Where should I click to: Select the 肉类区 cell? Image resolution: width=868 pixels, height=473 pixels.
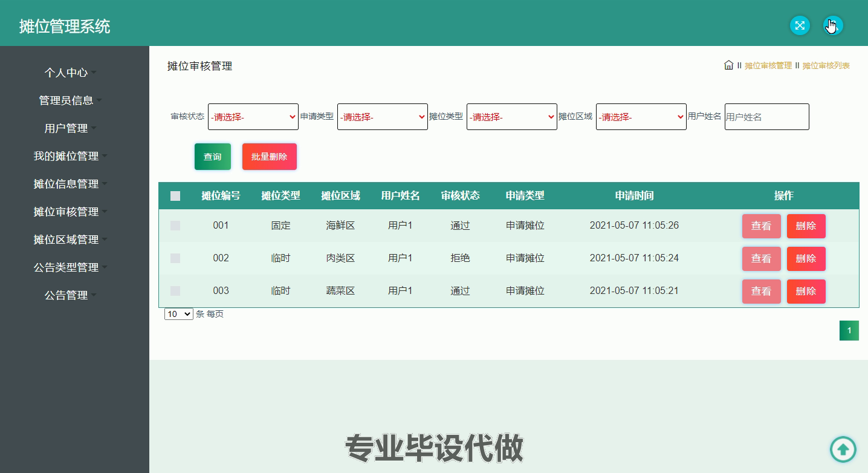(x=340, y=258)
